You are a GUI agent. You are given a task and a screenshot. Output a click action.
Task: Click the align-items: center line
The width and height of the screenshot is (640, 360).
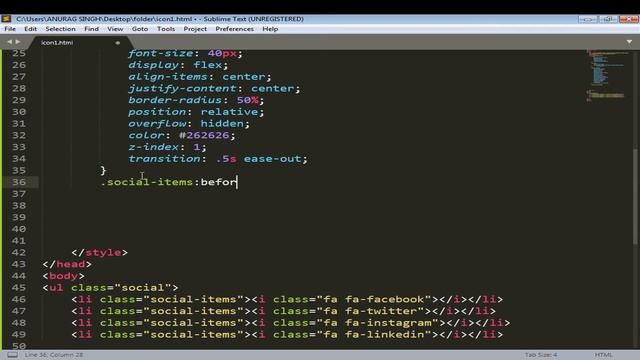[200, 77]
